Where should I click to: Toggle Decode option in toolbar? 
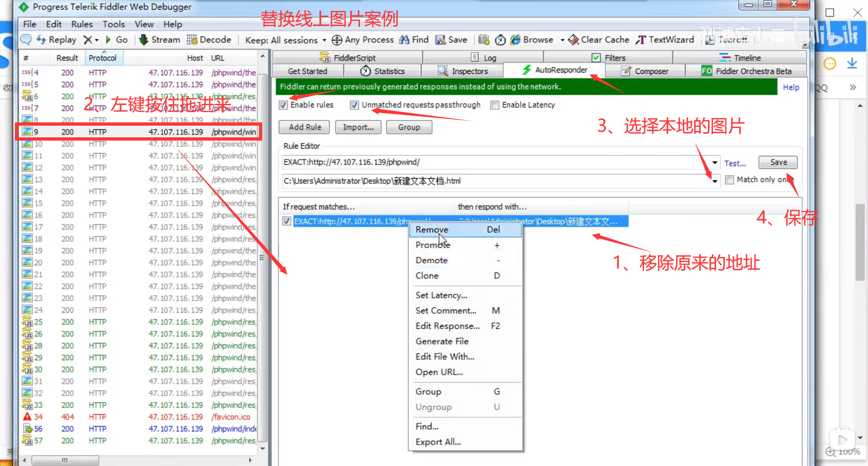[209, 40]
